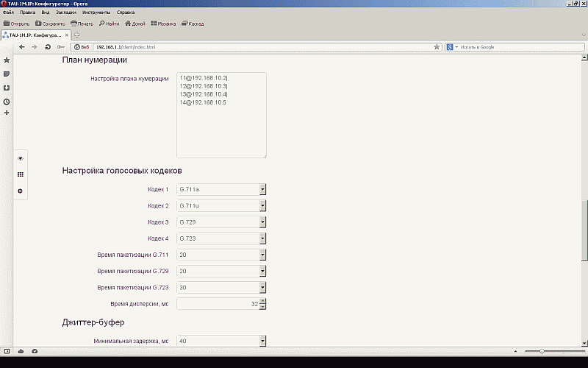
Task: Open Время пакетизации G.711 dropdown
Action: [221, 255]
